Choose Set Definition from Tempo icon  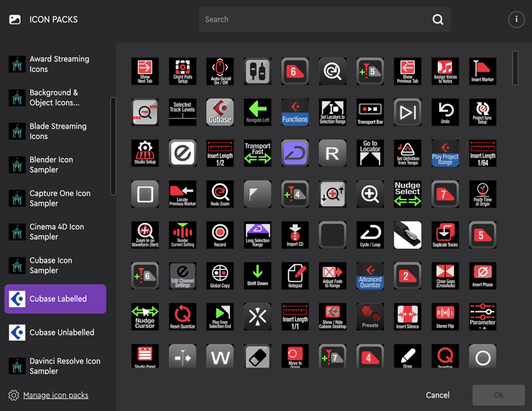click(x=408, y=153)
